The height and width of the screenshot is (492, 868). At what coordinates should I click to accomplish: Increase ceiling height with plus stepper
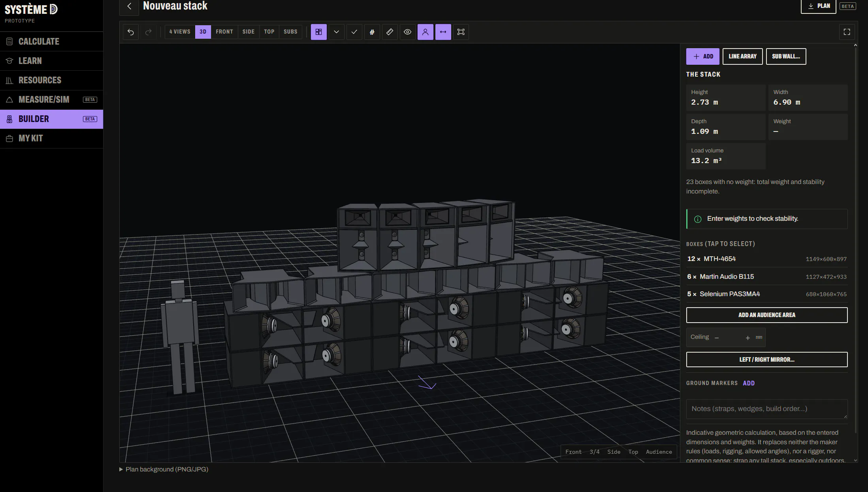pyautogui.click(x=747, y=338)
